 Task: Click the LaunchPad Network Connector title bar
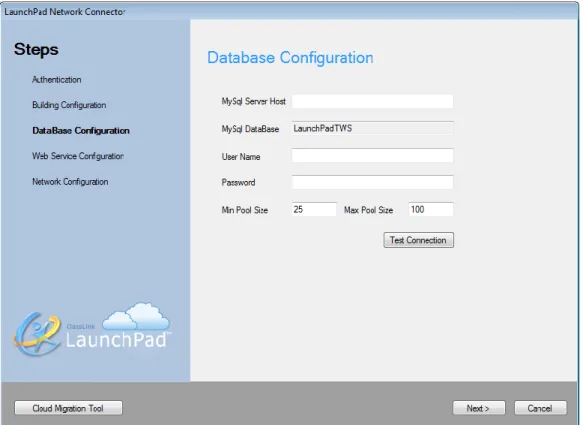290,11
